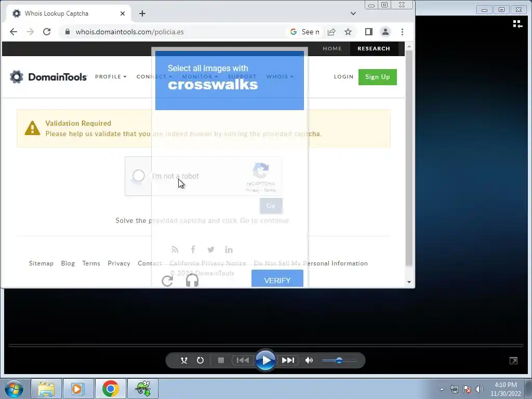Screen dimensions: 532x399
Task: Reload the page in Chrome
Action: click(x=47, y=32)
